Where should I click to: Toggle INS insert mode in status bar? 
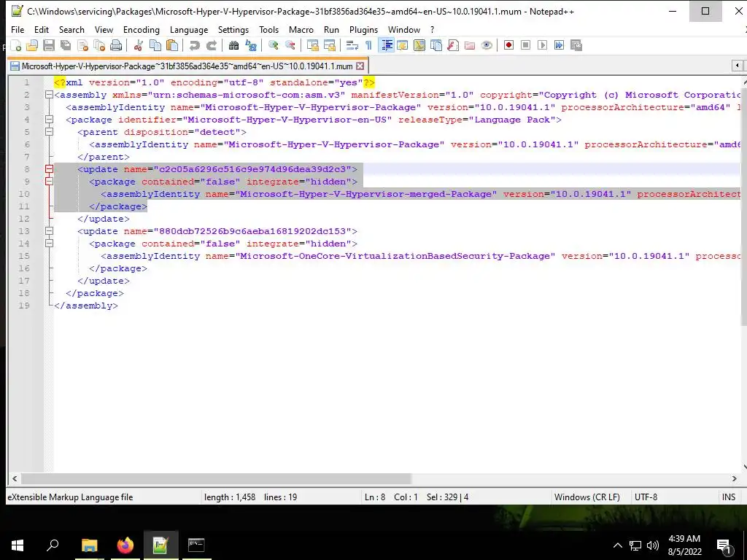729,497
